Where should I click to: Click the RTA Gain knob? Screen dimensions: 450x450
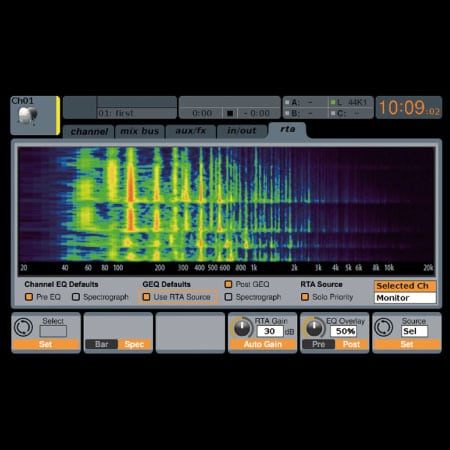242,328
